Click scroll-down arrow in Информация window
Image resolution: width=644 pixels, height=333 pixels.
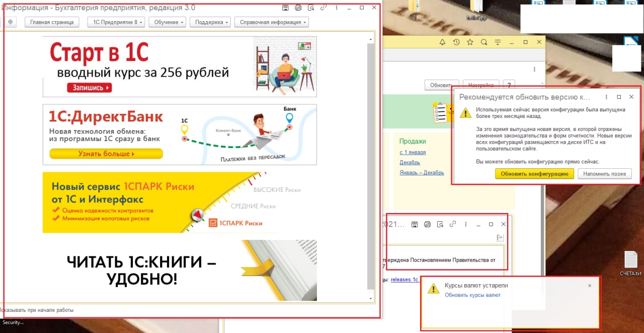tap(371, 299)
